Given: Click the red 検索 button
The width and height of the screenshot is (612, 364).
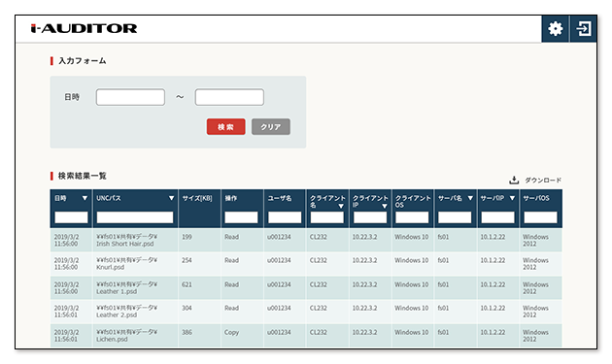Looking at the screenshot, I should coord(226,127).
